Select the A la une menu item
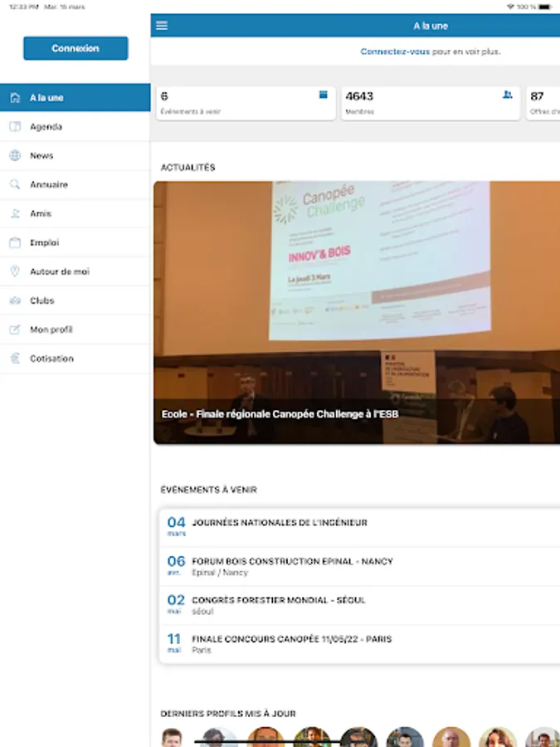The width and height of the screenshot is (560, 747). (x=75, y=98)
